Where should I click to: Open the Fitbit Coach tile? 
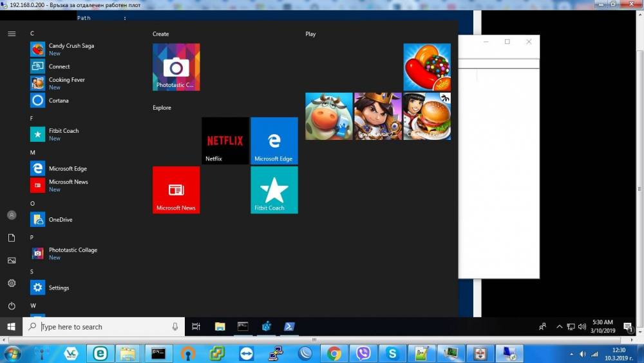[274, 190]
